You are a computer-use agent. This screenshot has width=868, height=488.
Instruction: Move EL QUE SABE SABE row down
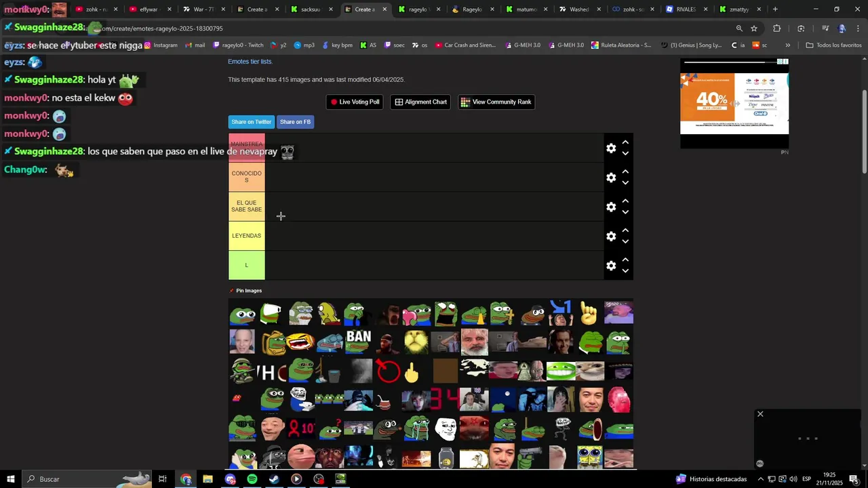pyautogui.click(x=625, y=212)
